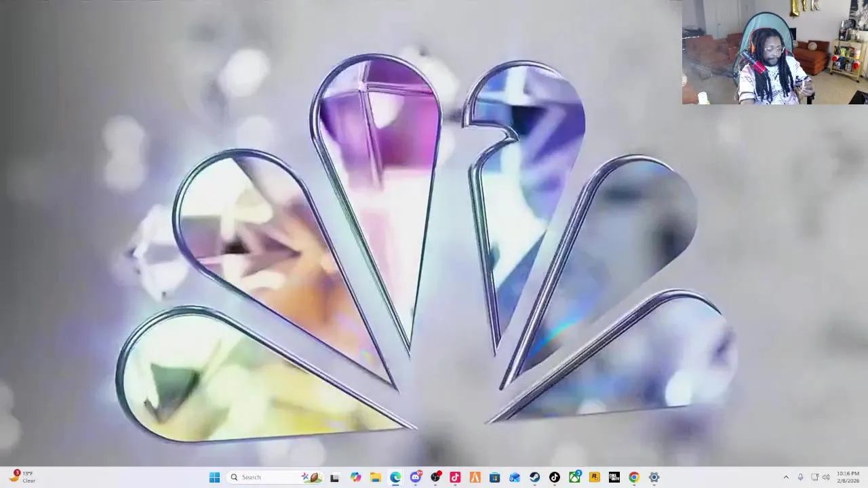Click the microphone tray icon

pos(800,477)
